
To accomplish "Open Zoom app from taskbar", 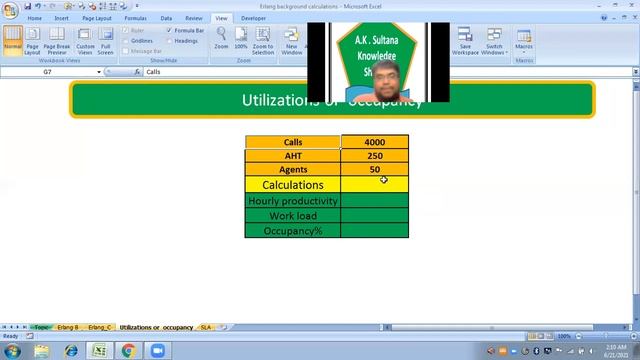I will pos(158,351).
